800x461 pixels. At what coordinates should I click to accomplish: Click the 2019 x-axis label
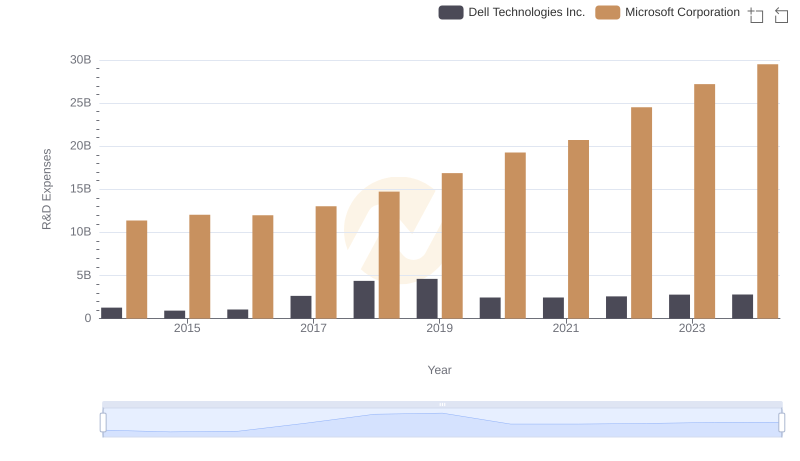[x=439, y=328]
